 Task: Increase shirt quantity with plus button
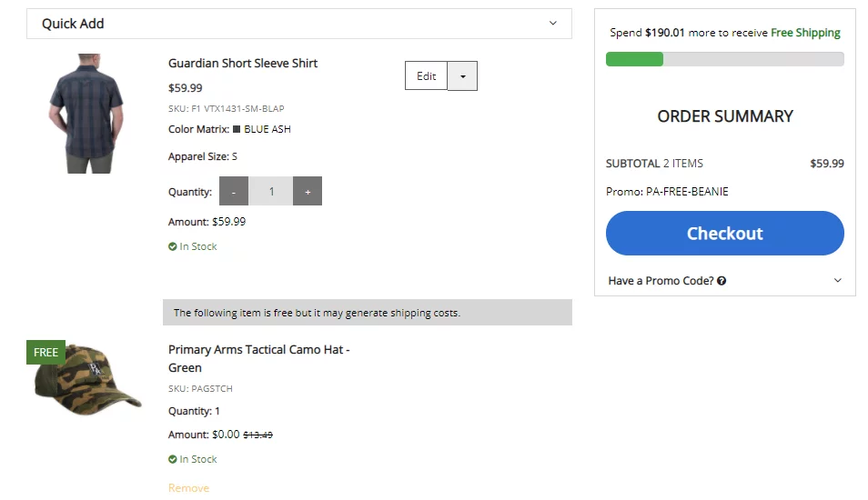pyautogui.click(x=308, y=192)
